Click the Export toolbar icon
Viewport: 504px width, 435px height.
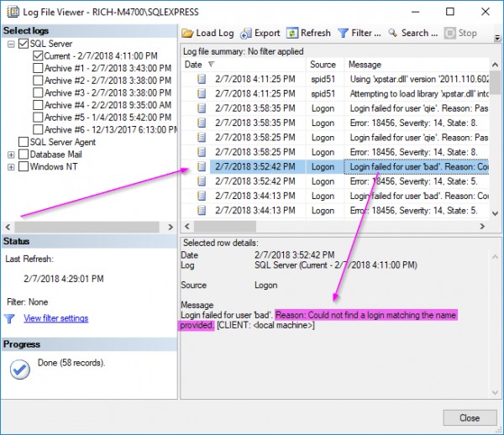pos(246,33)
